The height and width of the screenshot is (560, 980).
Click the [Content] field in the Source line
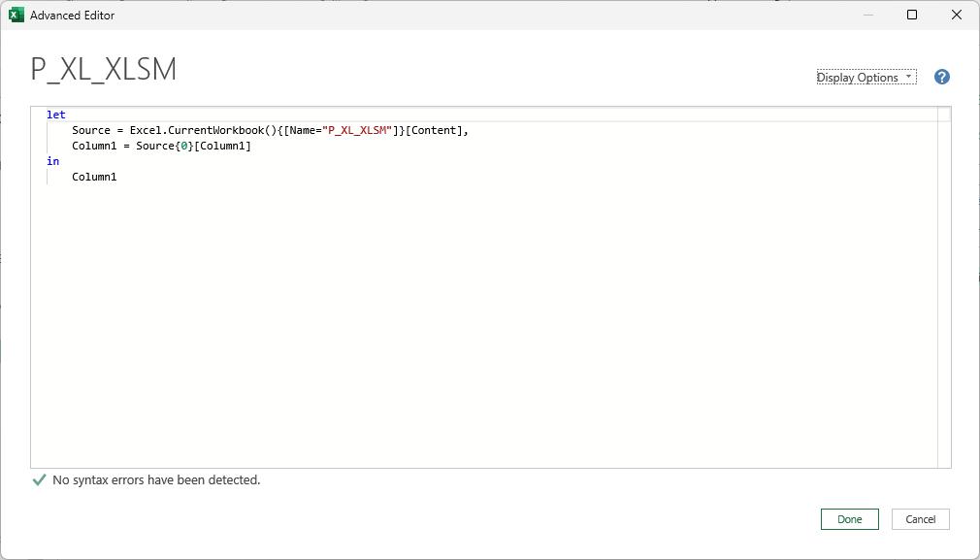point(434,131)
